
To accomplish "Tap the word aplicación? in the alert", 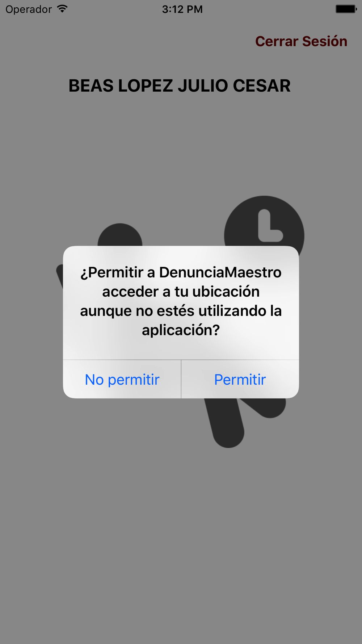I will point(181,330).
